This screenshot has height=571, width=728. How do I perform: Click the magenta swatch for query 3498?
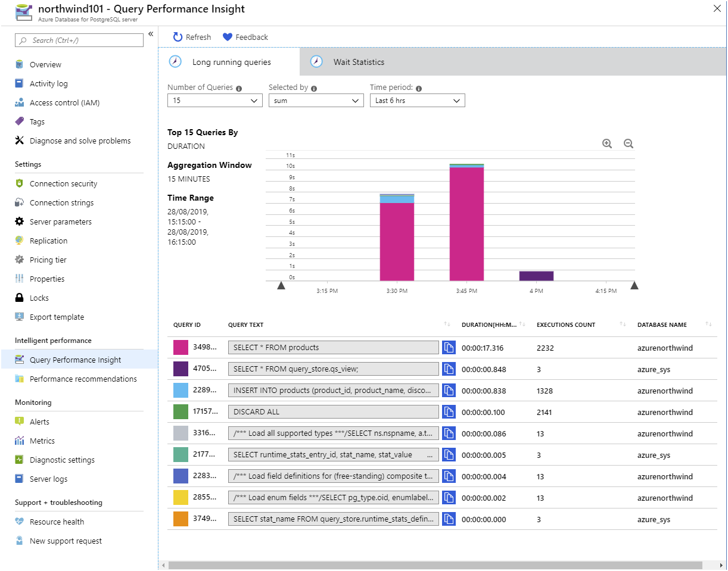[x=181, y=348]
